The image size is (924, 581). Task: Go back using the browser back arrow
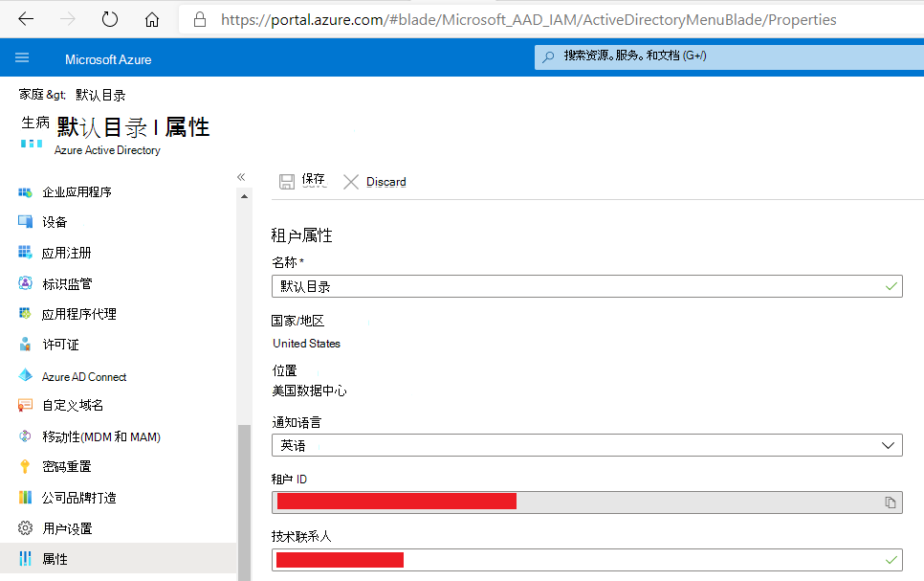tap(26, 19)
